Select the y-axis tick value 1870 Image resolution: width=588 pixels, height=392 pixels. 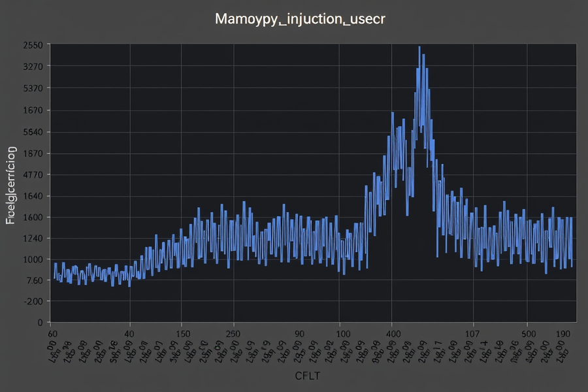[x=33, y=154]
